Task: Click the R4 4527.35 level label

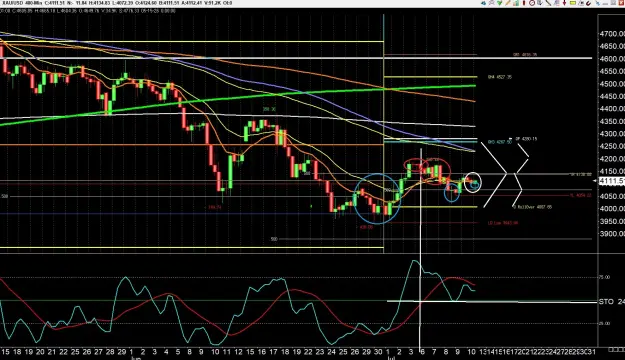Action: coord(500,77)
